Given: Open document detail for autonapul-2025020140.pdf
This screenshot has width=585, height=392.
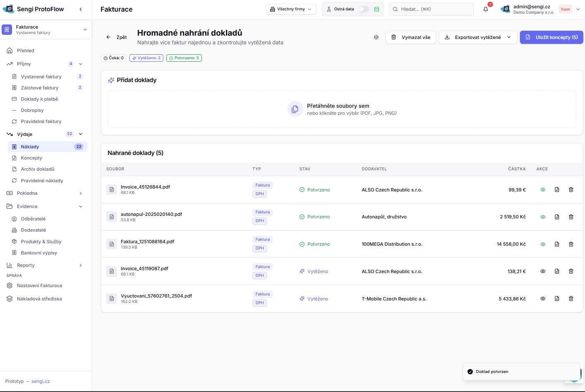Looking at the screenshot, I should tap(557, 217).
